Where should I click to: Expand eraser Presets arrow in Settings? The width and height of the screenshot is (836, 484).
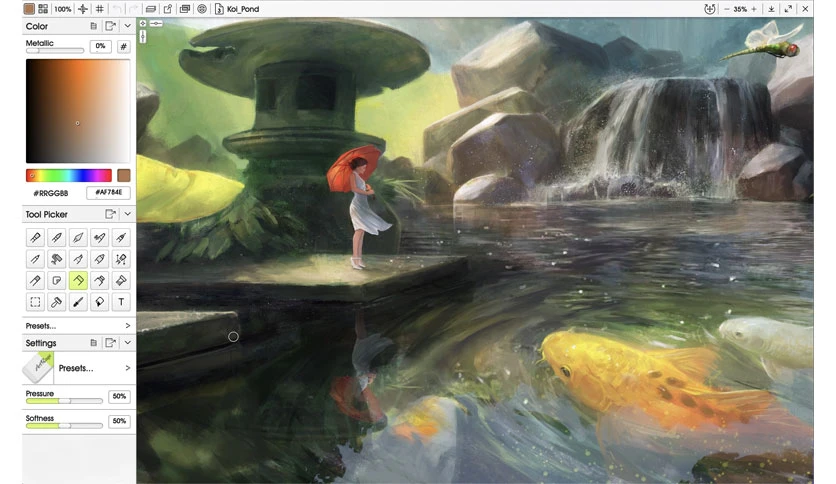(x=127, y=368)
